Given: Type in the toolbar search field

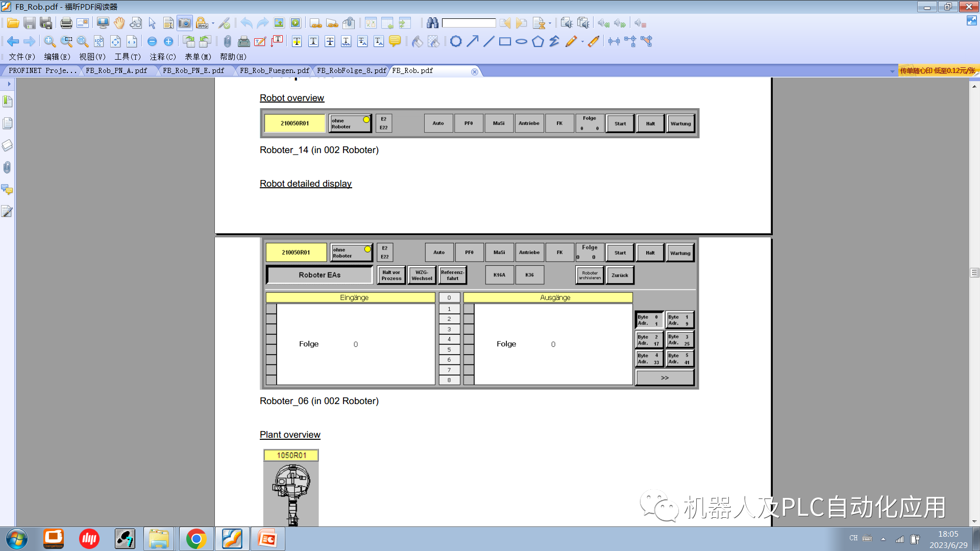Looking at the screenshot, I should [469, 23].
